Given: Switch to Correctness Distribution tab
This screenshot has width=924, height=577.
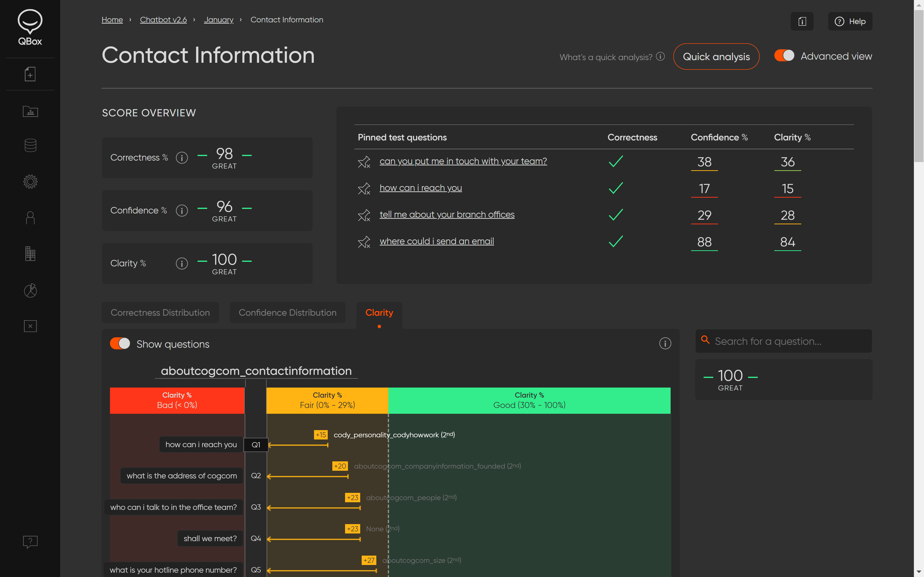Looking at the screenshot, I should coord(160,313).
